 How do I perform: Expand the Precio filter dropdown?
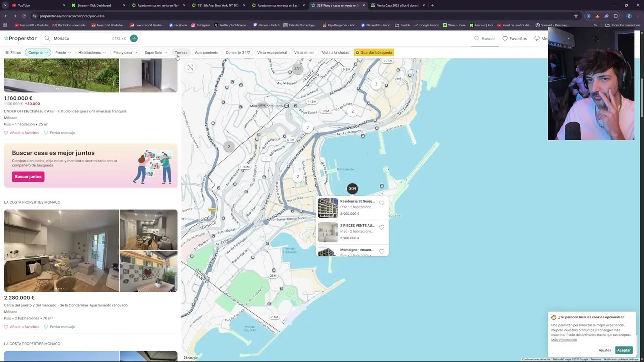[x=63, y=52]
